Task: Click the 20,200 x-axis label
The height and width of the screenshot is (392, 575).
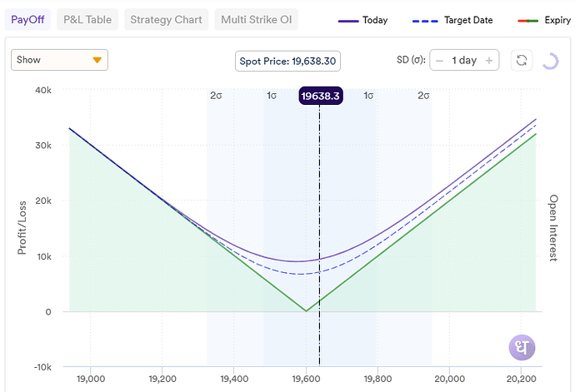Action: coord(521,379)
